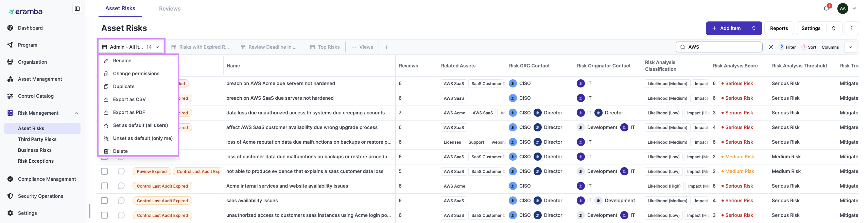868x223 pixels.
Task: Open the Columns option in the toolbar
Action: pyautogui.click(x=830, y=47)
